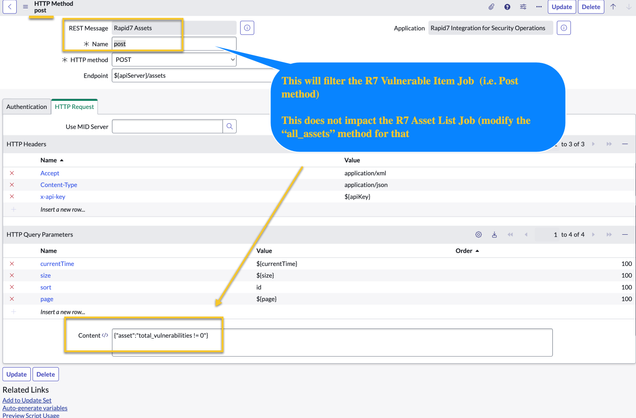This screenshot has width=636, height=418.
Task: Insert a new row in HTTP Headers
Action: click(62, 210)
